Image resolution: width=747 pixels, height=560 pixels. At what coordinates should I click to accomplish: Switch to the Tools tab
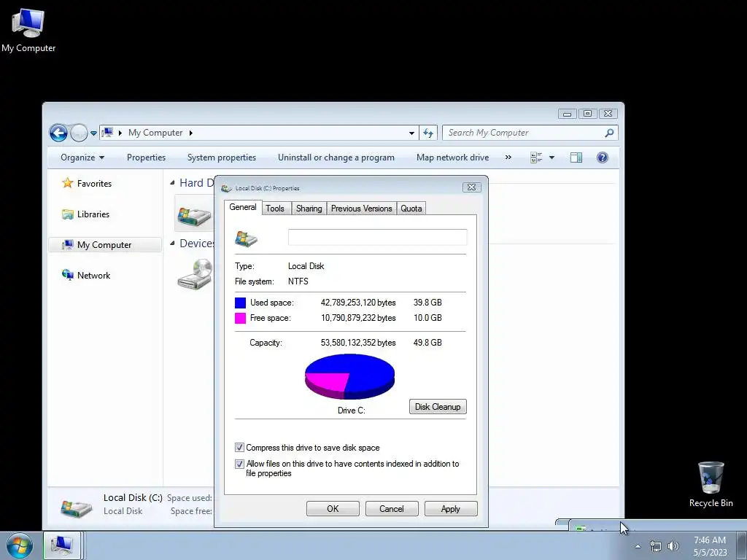(x=275, y=209)
